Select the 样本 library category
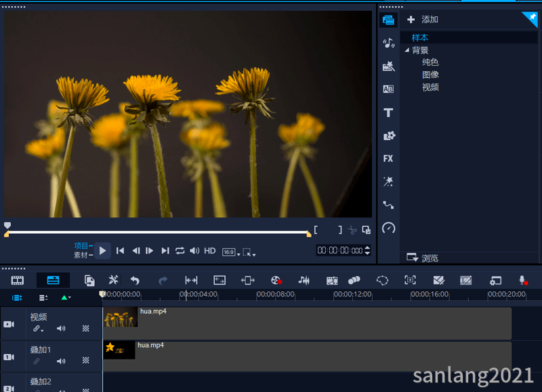 (x=419, y=38)
